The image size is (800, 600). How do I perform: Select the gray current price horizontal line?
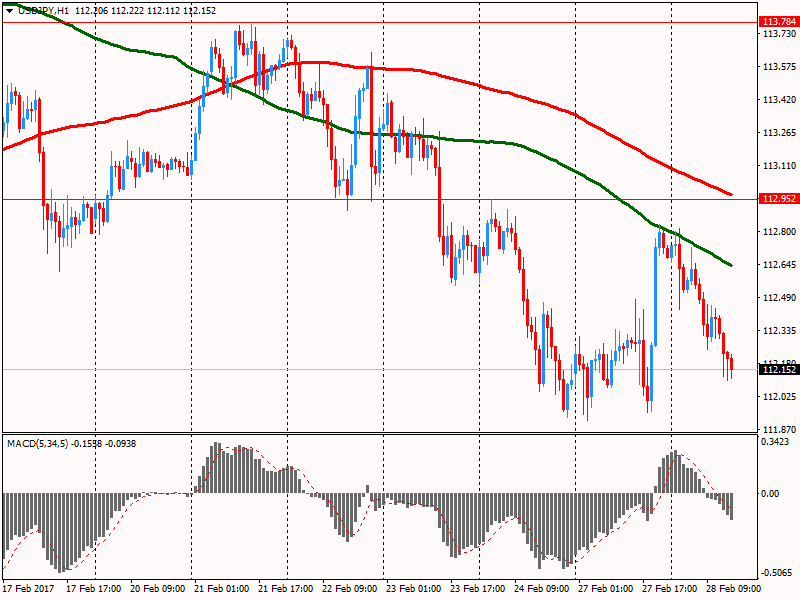pyautogui.click(x=380, y=369)
